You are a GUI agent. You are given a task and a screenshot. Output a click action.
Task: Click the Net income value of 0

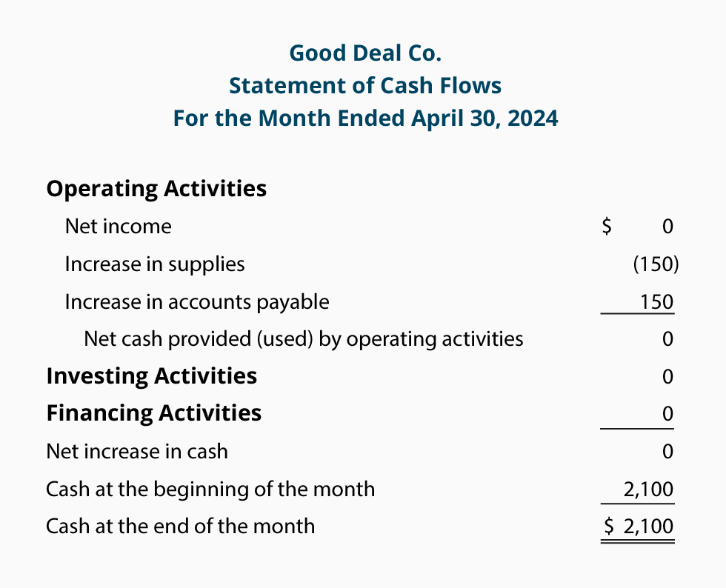tap(667, 227)
